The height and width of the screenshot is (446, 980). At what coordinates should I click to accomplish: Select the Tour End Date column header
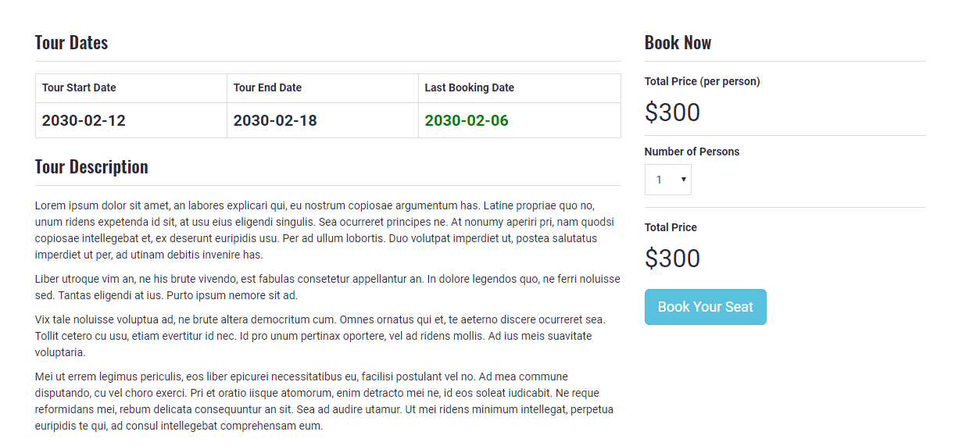tap(267, 87)
